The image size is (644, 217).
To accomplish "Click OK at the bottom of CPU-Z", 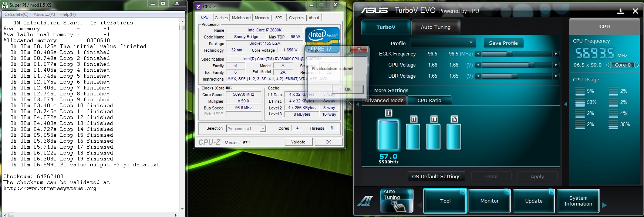I will (328, 142).
